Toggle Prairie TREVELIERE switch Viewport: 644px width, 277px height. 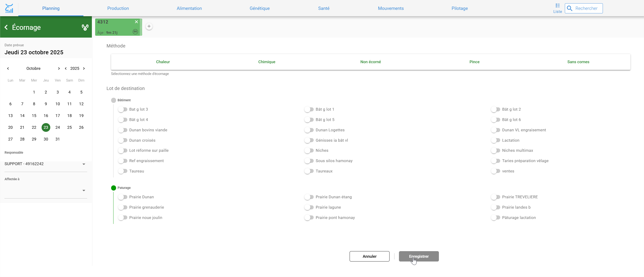pyautogui.click(x=496, y=197)
